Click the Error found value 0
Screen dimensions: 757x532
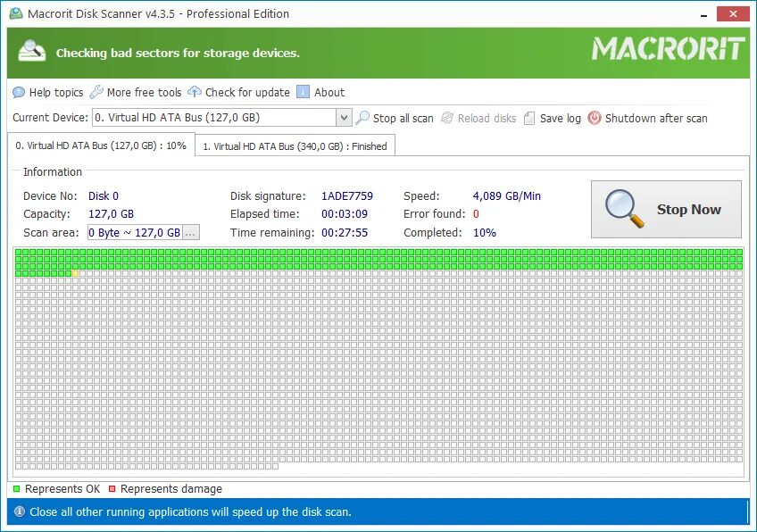tap(476, 214)
